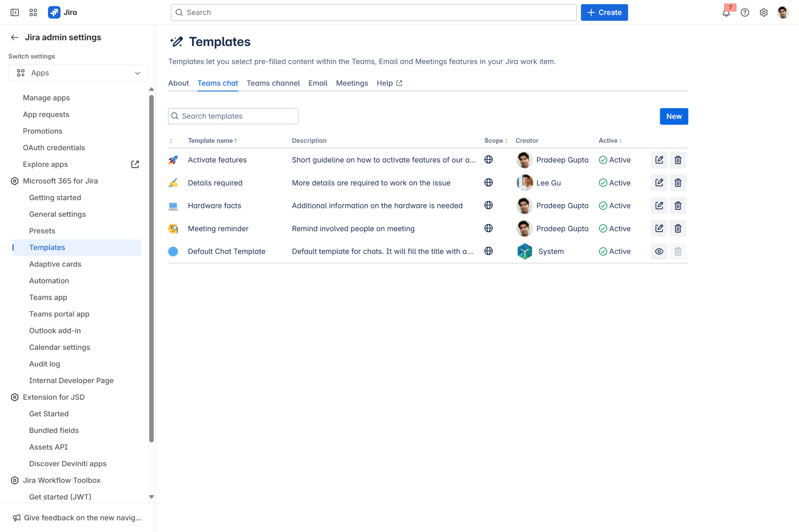This screenshot has width=799, height=532.
Task: Open the Apps switch settings dropdown
Action: [78, 73]
